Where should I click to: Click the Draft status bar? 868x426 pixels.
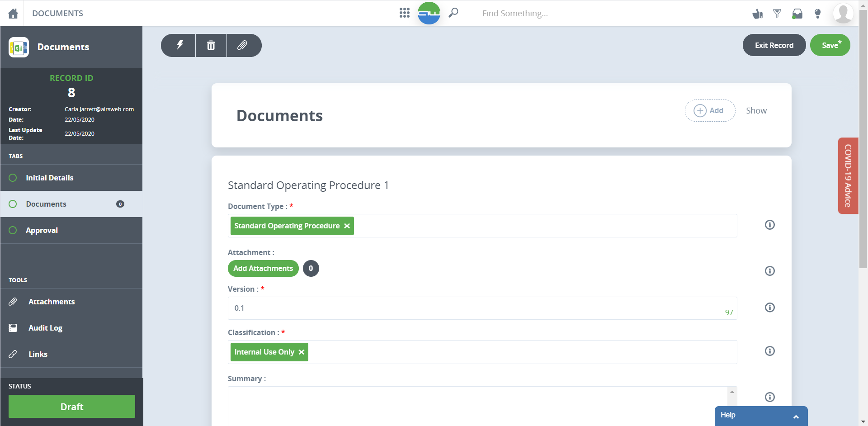tap(71, 407)
